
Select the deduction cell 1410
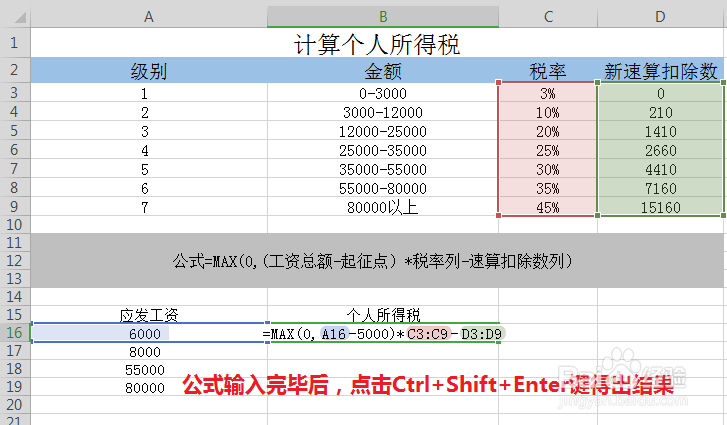tap(660, 131)
